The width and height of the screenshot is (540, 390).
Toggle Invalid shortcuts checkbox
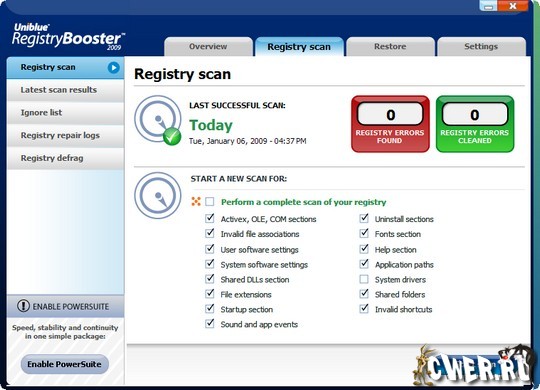point(364,309)
